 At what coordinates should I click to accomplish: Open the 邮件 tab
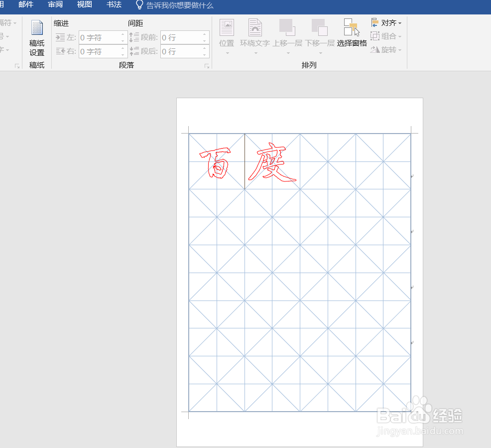[x=26, y=4]
